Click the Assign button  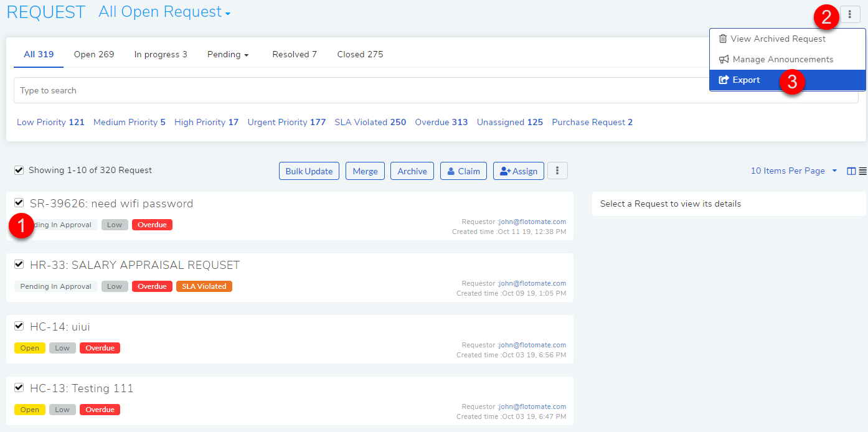[519, 171]
